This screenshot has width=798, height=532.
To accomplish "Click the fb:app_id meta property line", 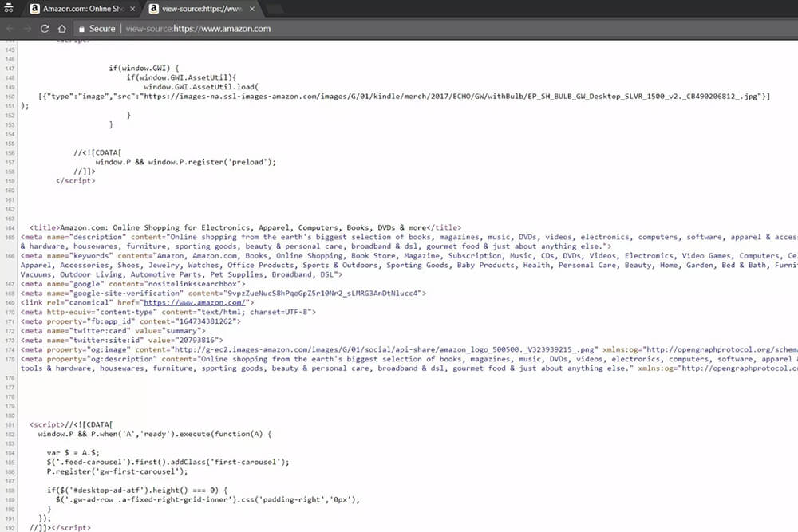I will coord(131,321).
